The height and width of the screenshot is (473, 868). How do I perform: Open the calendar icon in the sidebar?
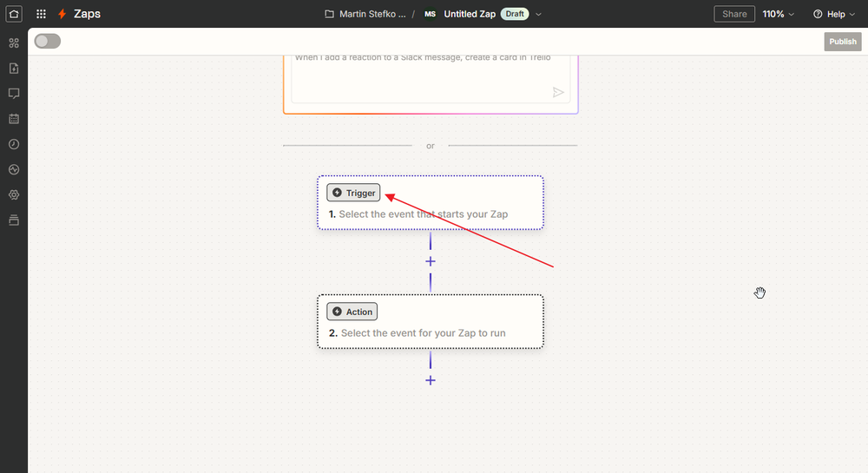14,119
